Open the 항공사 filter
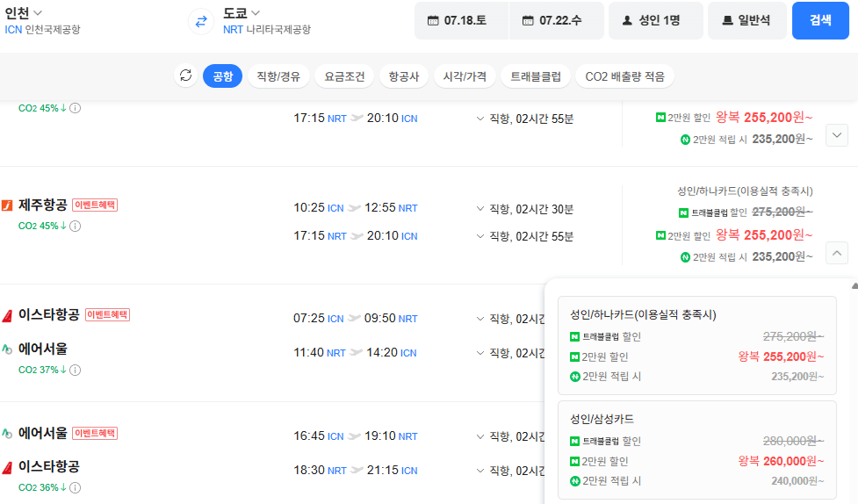Screen dimensions: 858x504 [404, 76]
